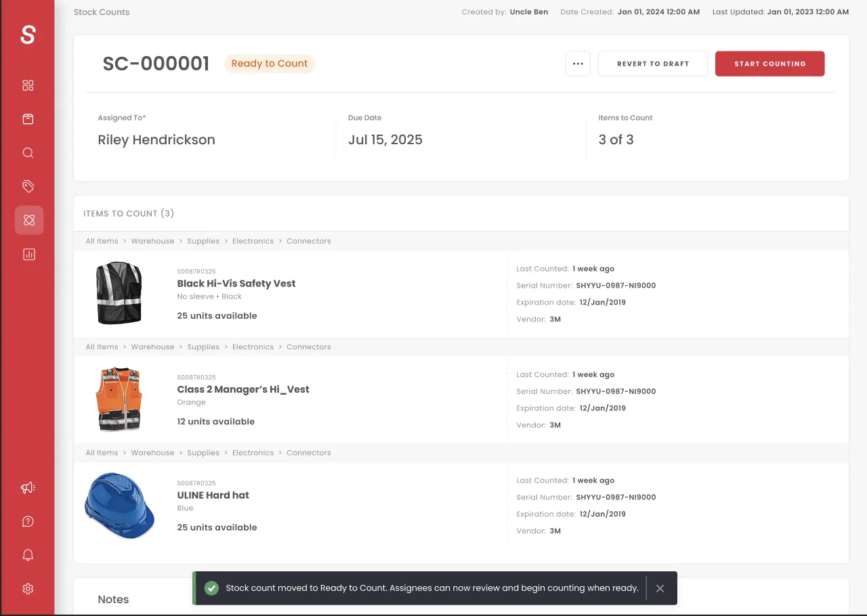Click Electronics breadcrumb above Class 2 Manager's vest

click(x=253, y=347)
